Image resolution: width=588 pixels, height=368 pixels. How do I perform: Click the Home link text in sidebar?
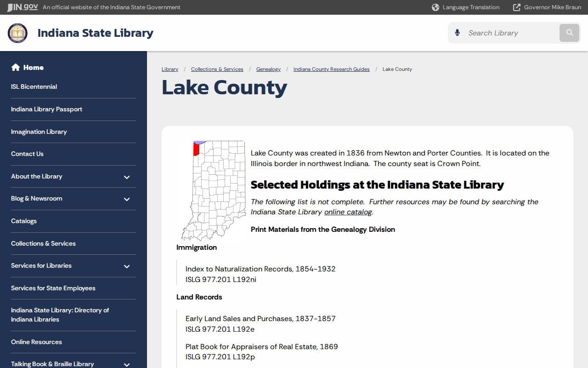coord(34,67)
